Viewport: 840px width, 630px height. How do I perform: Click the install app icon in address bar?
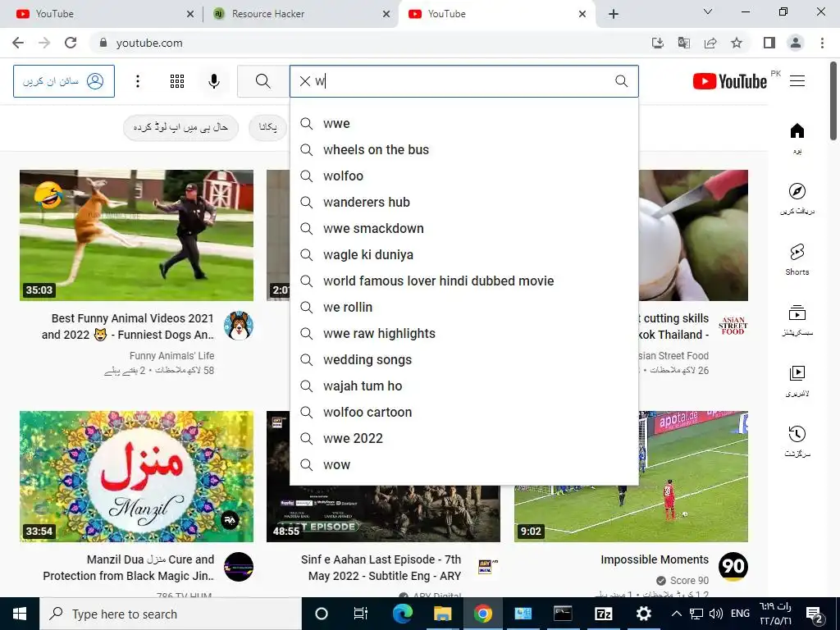tap(658, 43)
